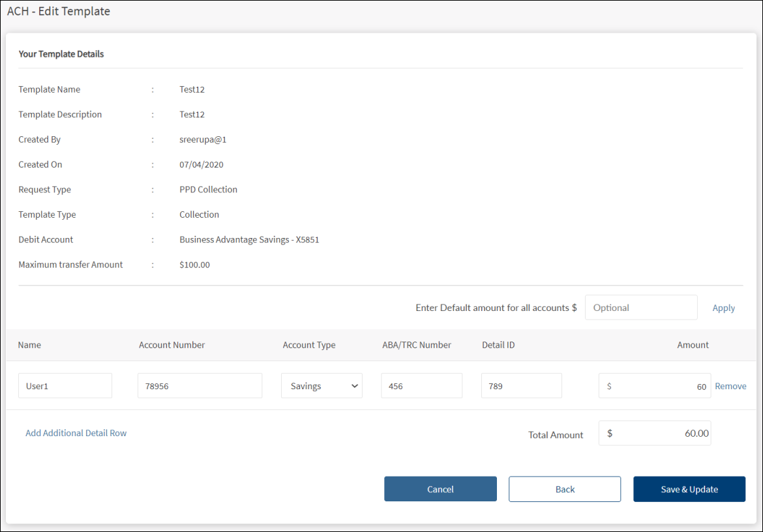Open the Account Type dropdown showing Savings

(322, 386)
